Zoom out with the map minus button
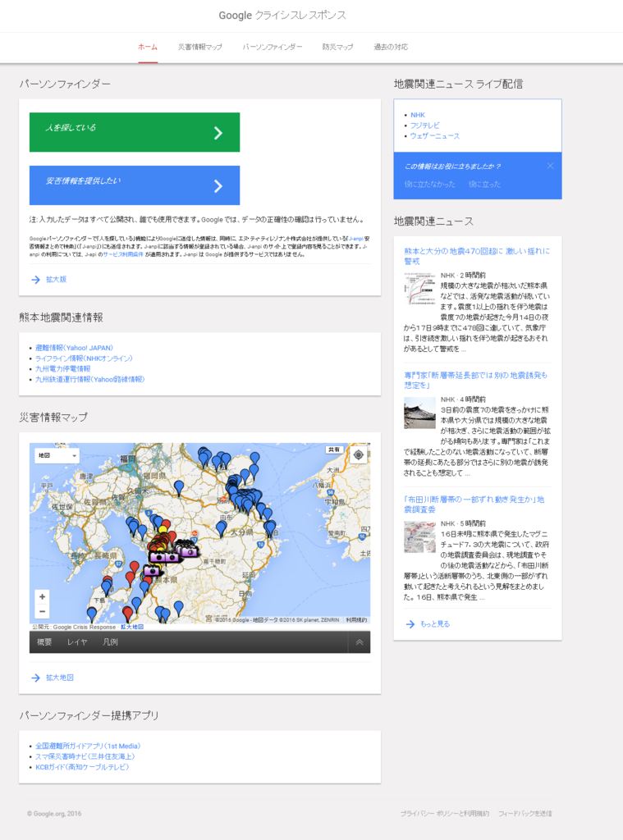 point(43,611)
